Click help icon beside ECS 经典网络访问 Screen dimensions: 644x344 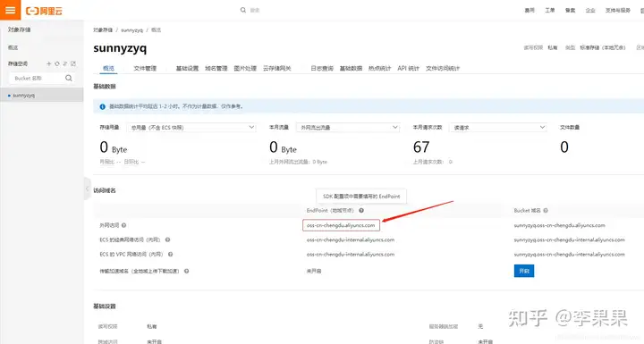[x=167, y=239]
